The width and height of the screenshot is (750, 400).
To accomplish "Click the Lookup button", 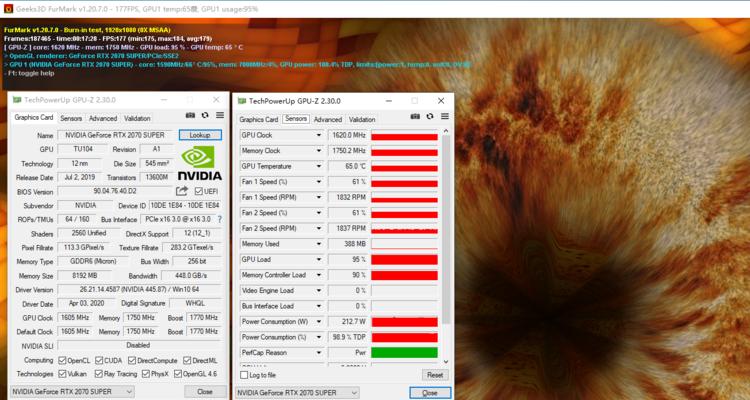I will (200, 135).
